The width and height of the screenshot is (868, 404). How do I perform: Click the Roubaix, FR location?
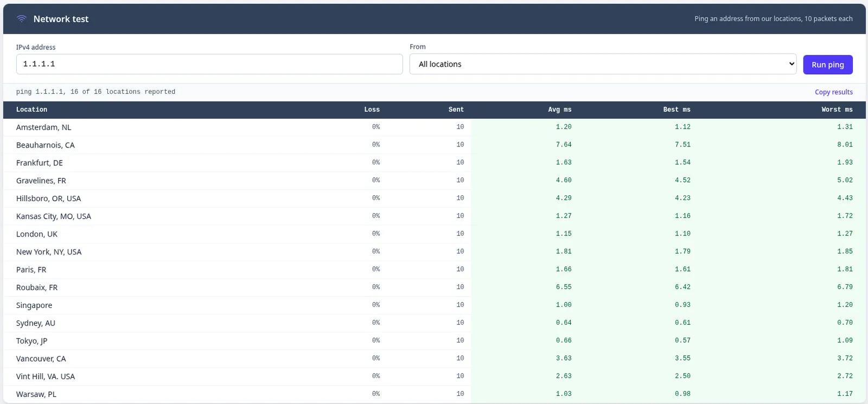click(x=37, y=288)
